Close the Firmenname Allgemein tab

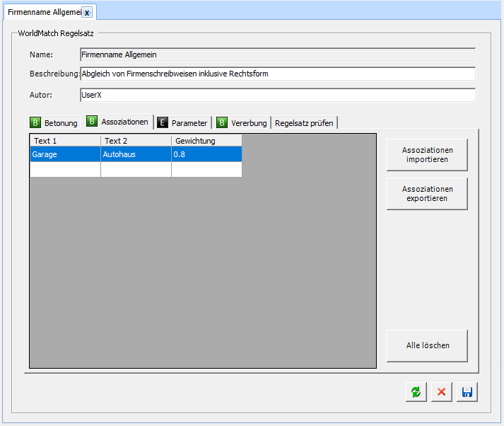87,13
